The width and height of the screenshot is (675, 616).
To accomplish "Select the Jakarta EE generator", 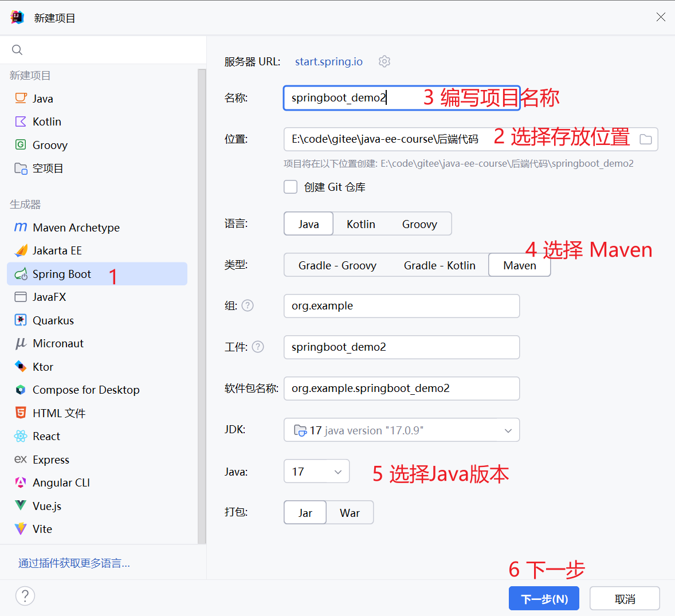I will 61,250.
